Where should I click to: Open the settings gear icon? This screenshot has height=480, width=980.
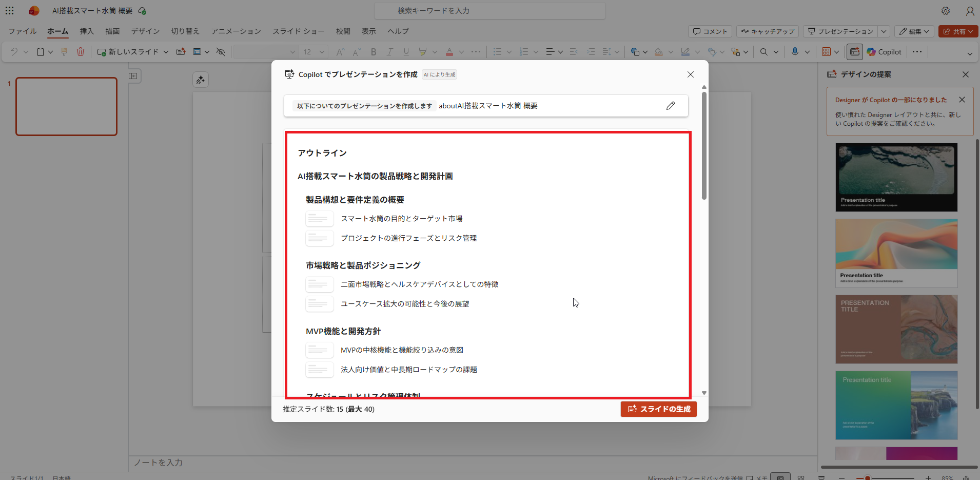pyautogui.click(x=946, y=11)
